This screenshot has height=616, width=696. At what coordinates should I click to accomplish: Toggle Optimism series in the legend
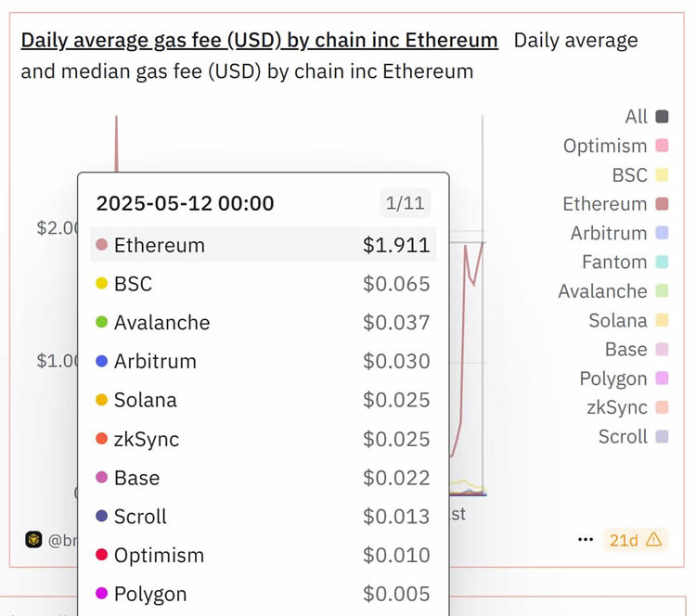662,146
